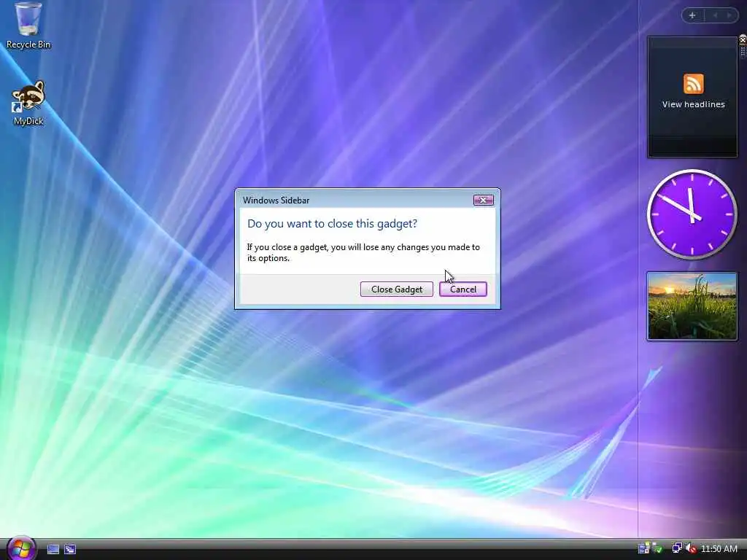Open the Windows Start orb
This screenshot has height=560, width=747.
point(21,548)
